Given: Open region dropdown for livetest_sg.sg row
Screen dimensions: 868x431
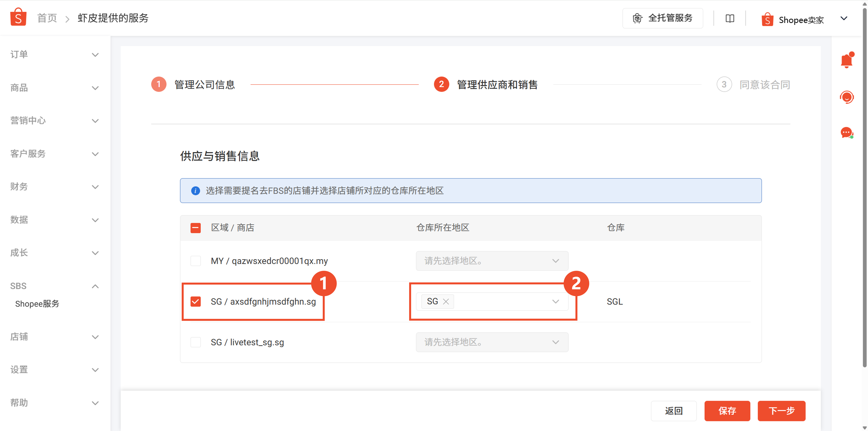Looking at the screenshot, I should pos(492,342).
